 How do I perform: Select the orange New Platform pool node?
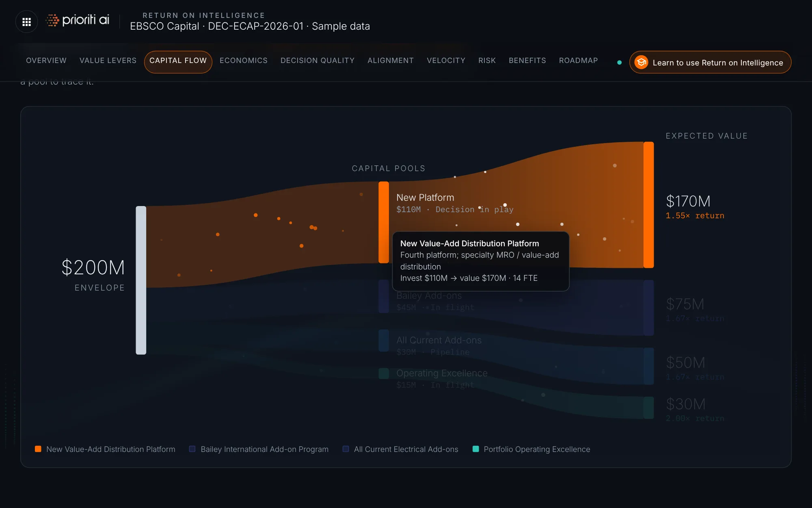coord(384,222)
